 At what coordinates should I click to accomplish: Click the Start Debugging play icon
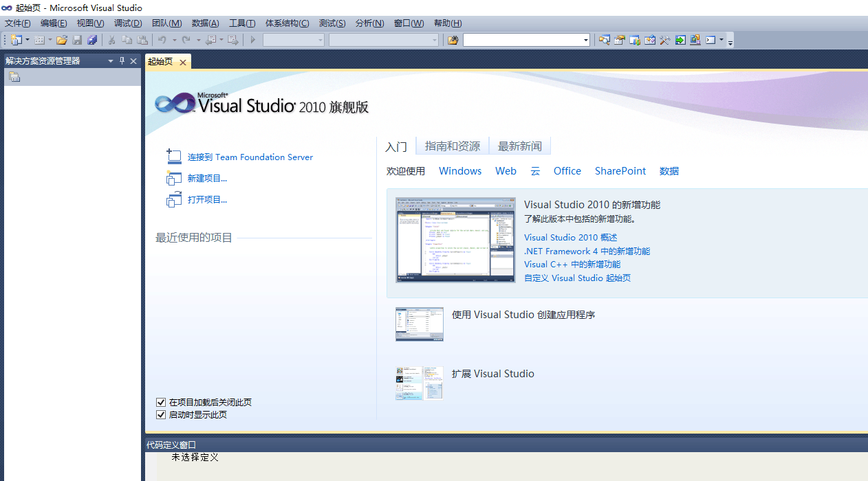(253, 40)
